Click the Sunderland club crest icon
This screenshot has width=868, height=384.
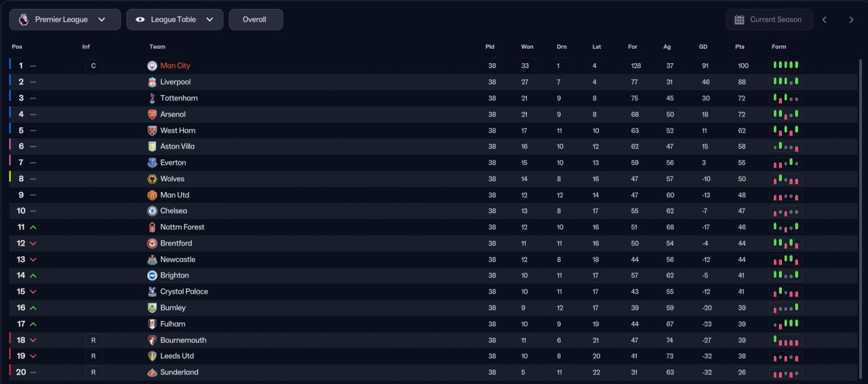click(x=152, y=372)
